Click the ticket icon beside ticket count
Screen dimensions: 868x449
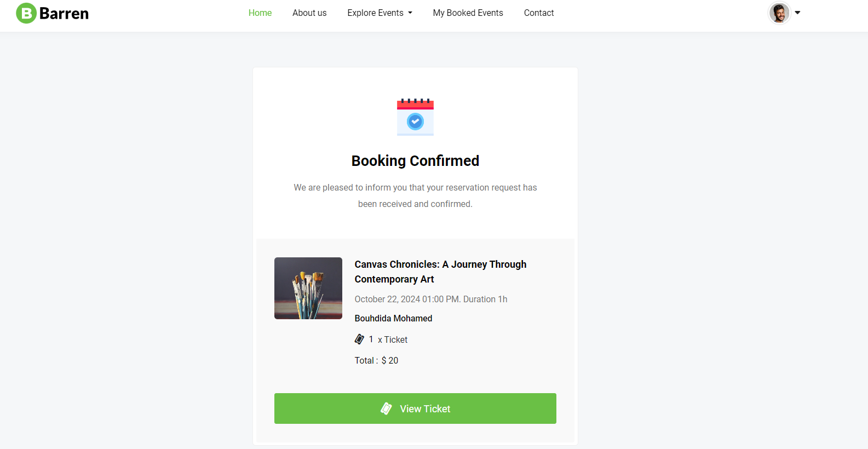pos(359,339)
